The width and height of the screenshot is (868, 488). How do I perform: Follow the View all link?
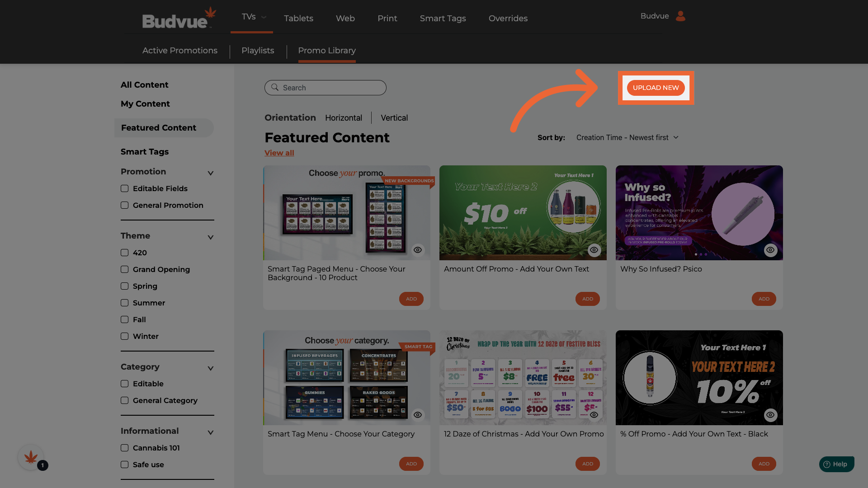[279, 153]
